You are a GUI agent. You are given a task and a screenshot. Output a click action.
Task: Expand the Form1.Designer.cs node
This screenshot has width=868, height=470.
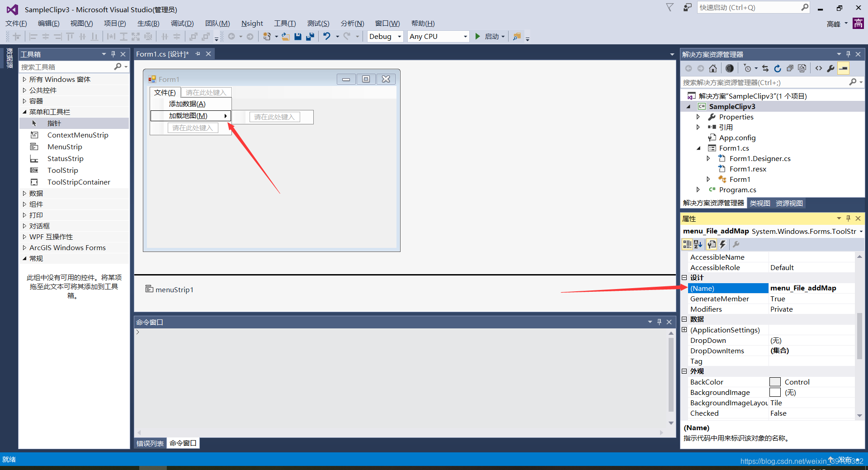click(x=708, y=158)
